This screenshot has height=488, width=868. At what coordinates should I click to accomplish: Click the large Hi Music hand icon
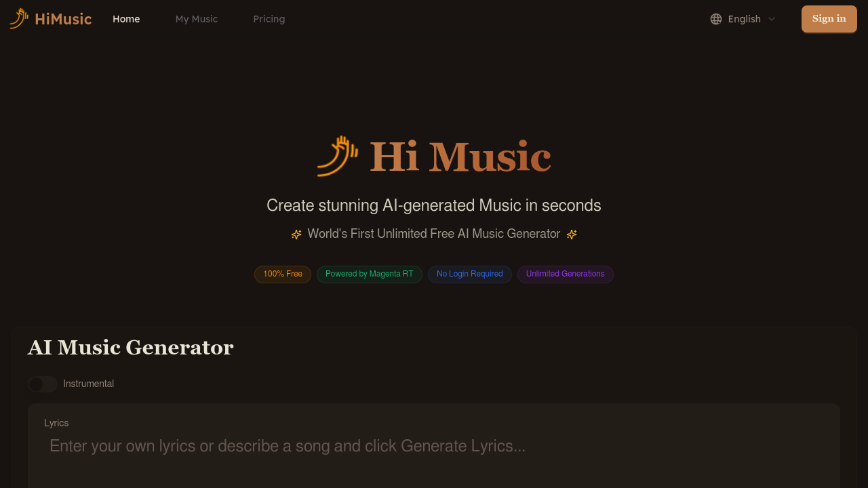(x=337, y=156)
